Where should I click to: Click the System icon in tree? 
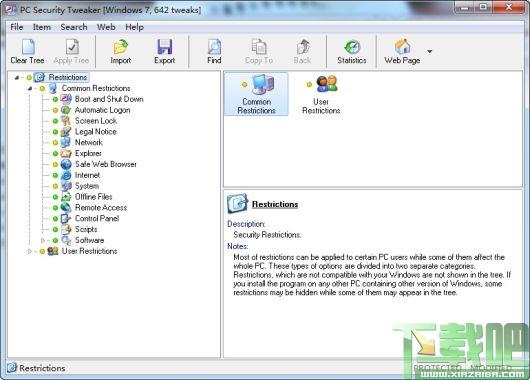66,186
